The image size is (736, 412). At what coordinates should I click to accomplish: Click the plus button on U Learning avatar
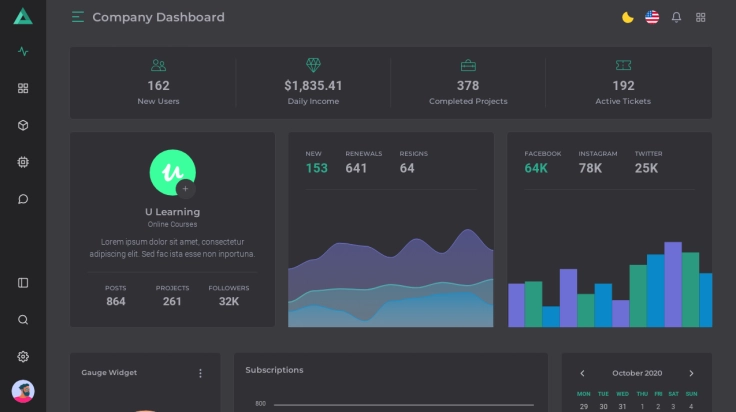click(185, 188)
